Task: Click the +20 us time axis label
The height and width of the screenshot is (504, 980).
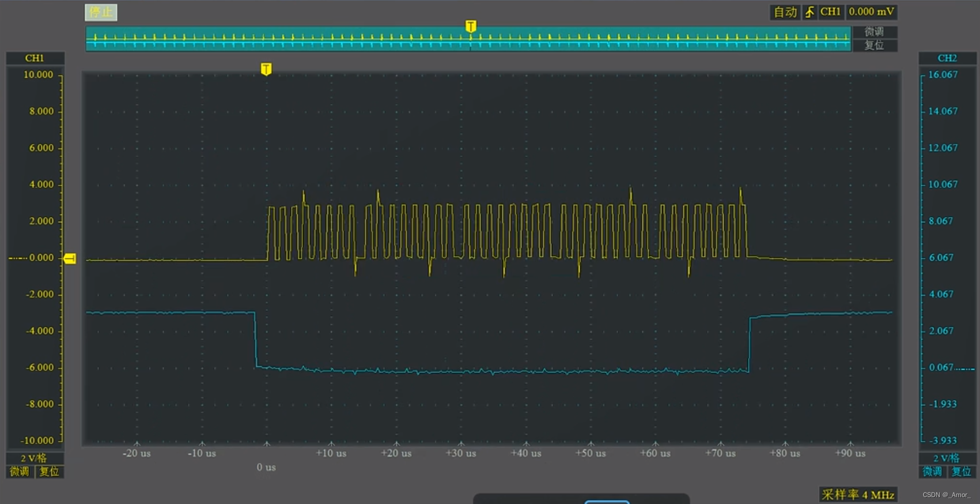Action: click(396, 453)
